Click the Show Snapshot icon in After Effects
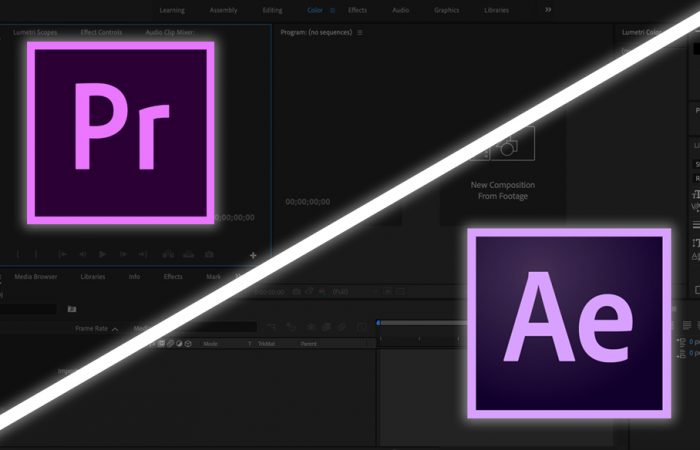Image resolution: width=700 pixels, height=450 pixels. click(x=309, y=292)
